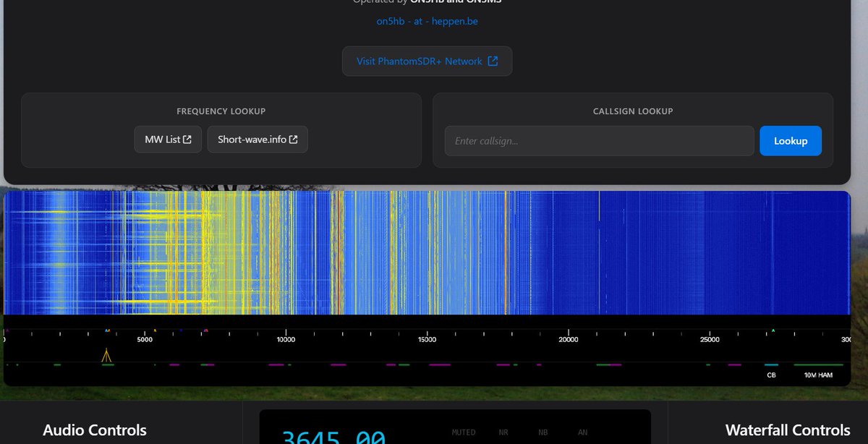Click the FREQUENCY LOOKUP label
The width and height of the screenshot is (868, 444).
pos(221,111)
